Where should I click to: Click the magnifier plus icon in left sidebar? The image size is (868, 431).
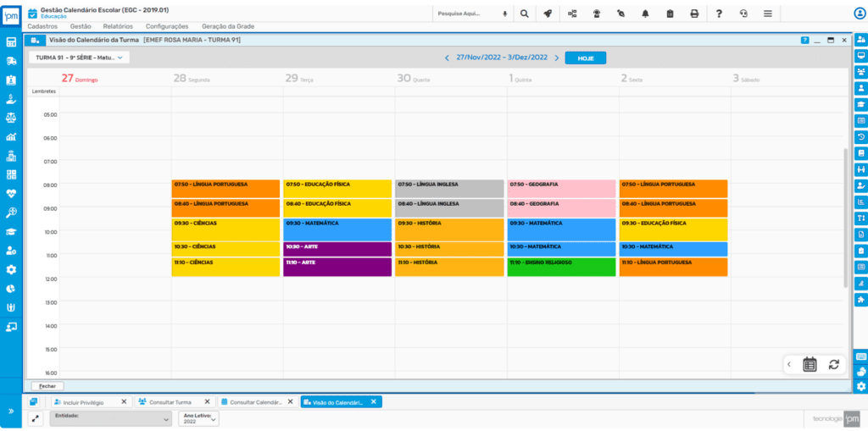pyautogui.click(x=11, y=213)
